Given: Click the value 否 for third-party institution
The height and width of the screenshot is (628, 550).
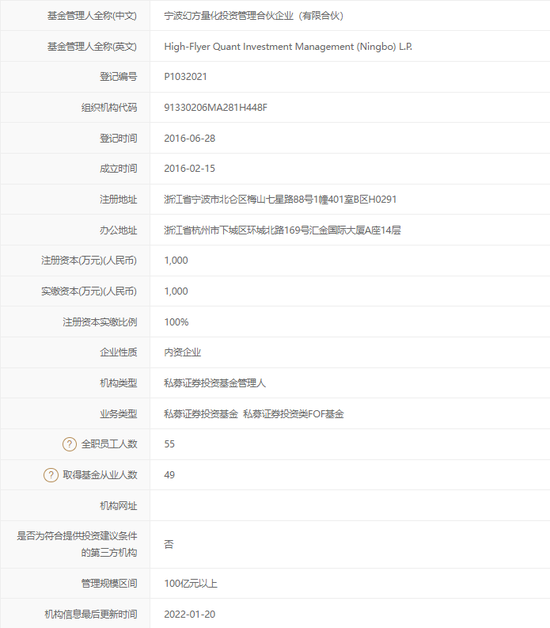Looking at the screenshot, I should tap(169, 544).
